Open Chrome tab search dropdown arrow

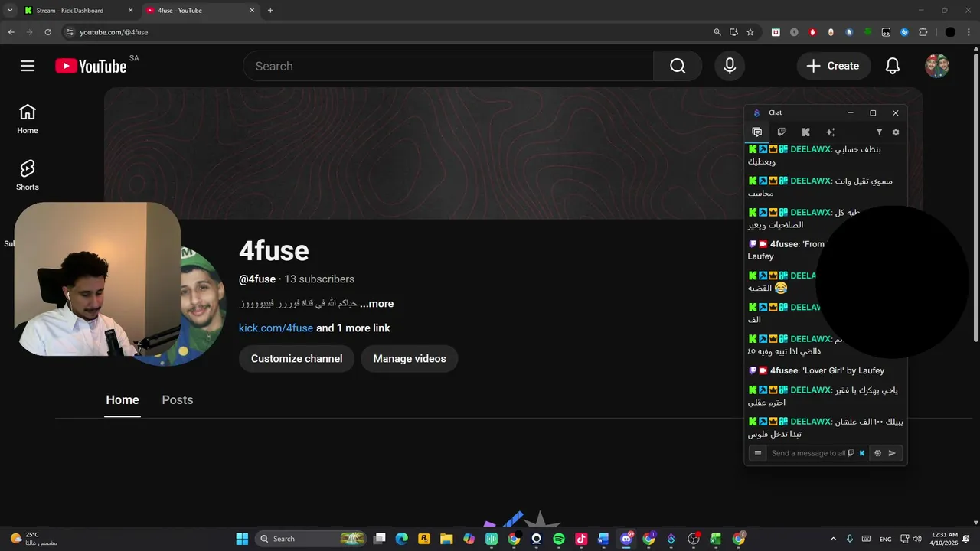click(x=10, y=10)
